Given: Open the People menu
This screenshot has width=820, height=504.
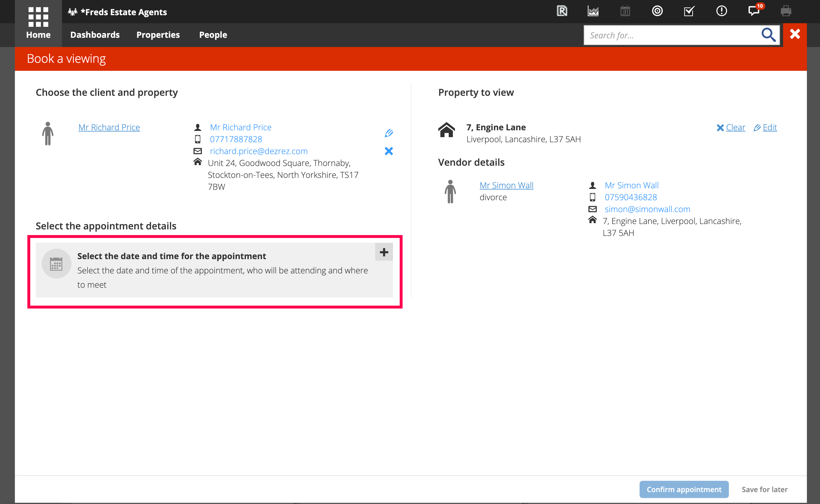Looking at the screenshot, I should pos(213,35).
